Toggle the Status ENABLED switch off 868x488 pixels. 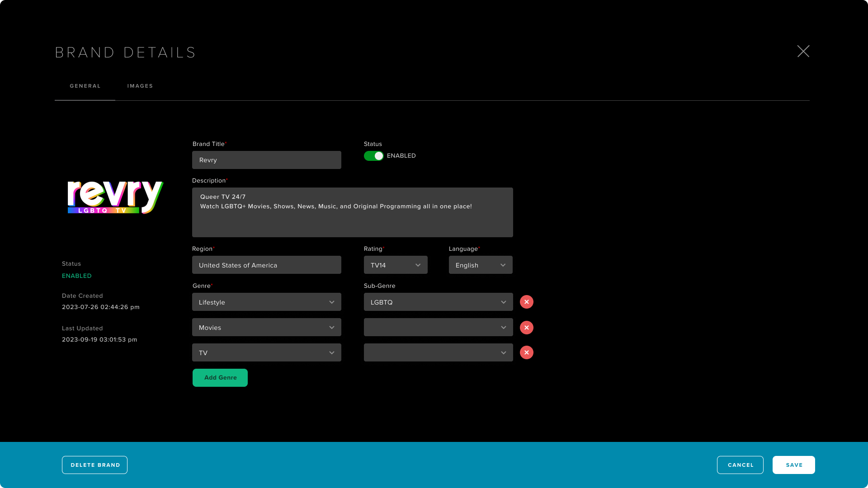pyautogui.click(x=374, y=156)
